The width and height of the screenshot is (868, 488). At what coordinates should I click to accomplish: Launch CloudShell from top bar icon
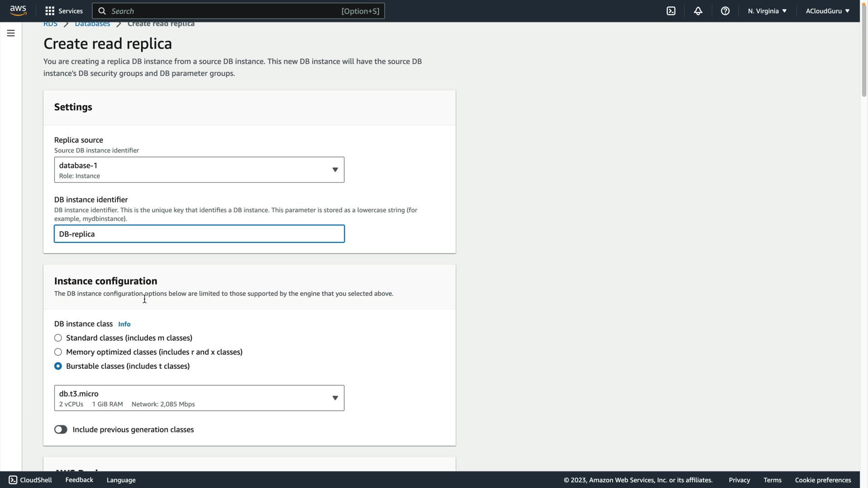(671, 11)
